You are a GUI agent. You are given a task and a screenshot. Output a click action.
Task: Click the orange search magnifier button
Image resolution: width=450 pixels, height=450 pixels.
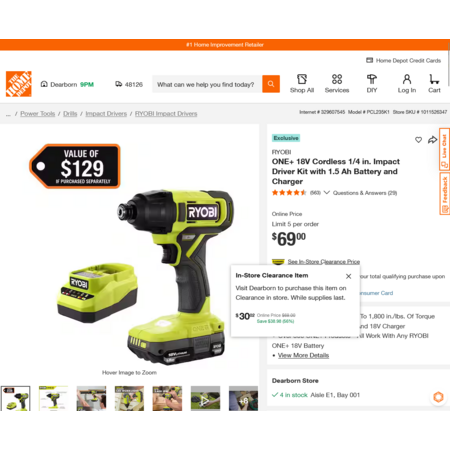pyautogui.click(x=271, y=84)
